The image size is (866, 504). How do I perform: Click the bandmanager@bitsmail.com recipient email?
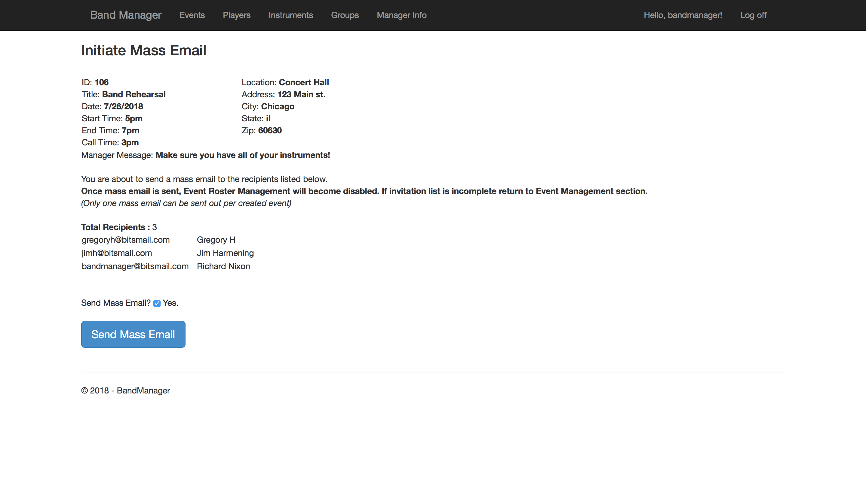click(x=135, y=266)
